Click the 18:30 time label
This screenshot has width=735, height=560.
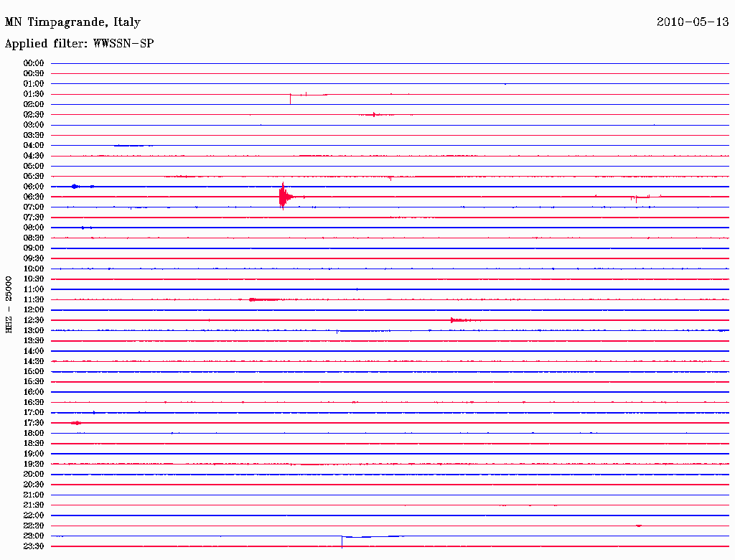pyautogui.click(x=34, y=444)
